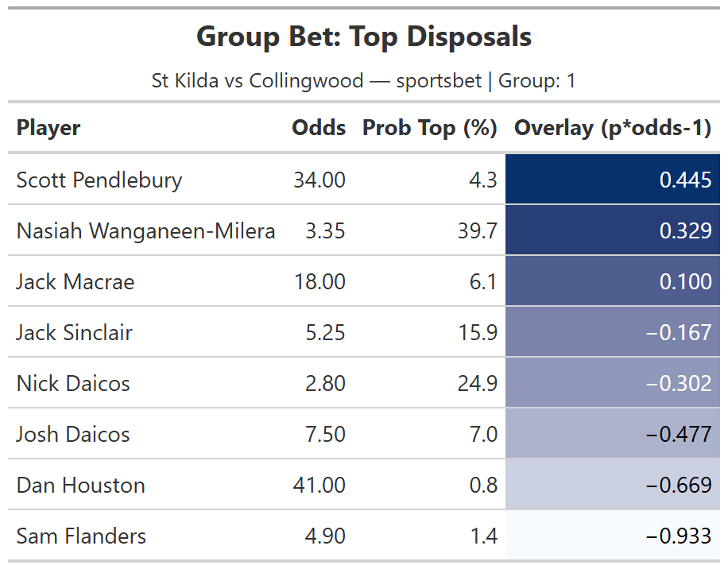Click the 0.329 overlay cell

(x=685, y=231)
